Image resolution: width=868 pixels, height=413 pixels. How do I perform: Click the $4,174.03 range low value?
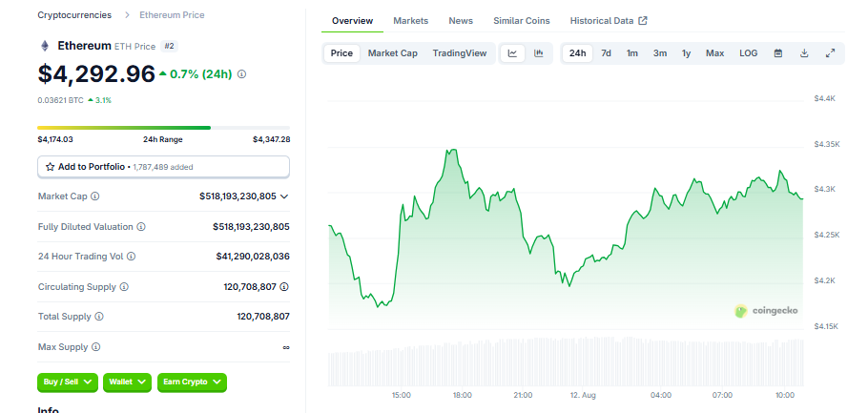55,139
